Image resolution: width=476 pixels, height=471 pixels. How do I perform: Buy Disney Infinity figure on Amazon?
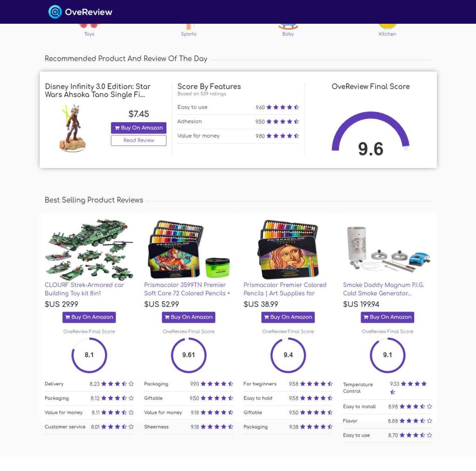[139, 128]
